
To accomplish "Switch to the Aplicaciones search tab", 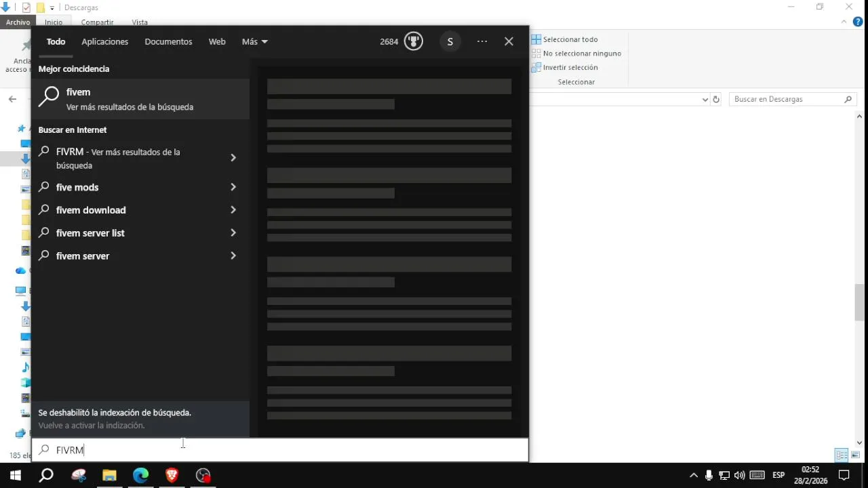I will click(x=104, y=41).
